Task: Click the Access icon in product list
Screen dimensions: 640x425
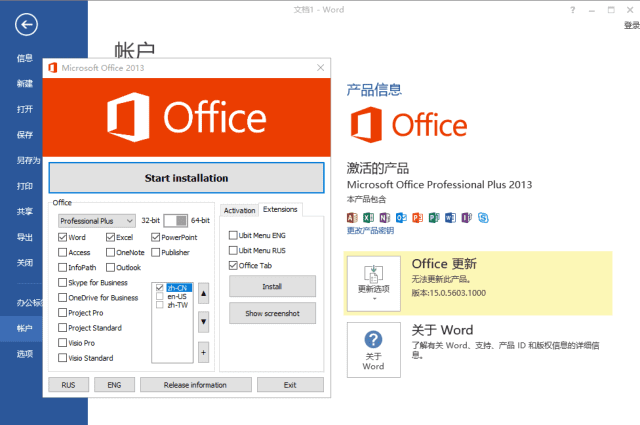Action: click(352, 218)
